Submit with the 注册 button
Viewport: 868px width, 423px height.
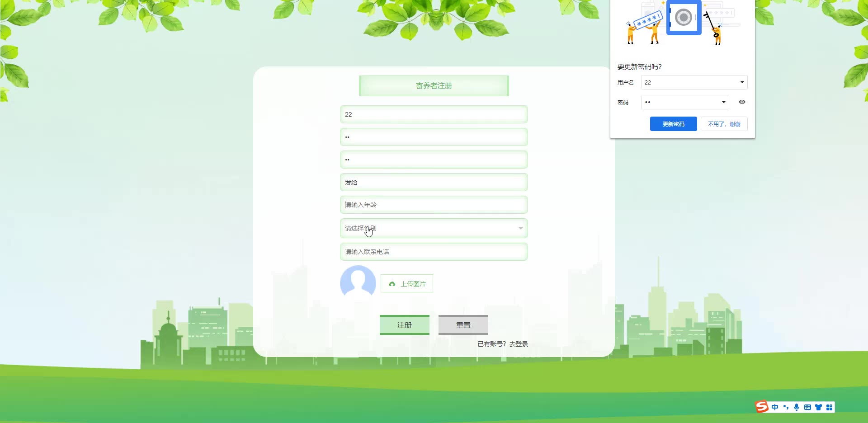pos(404,325)
